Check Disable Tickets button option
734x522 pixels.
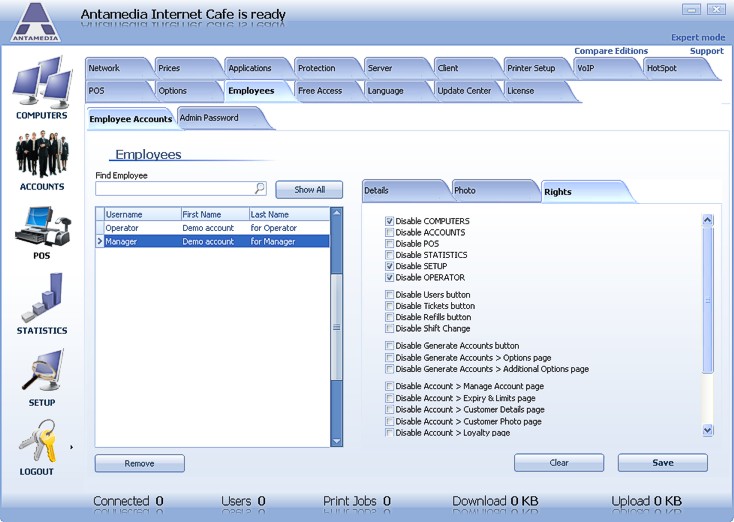[389, 306]
